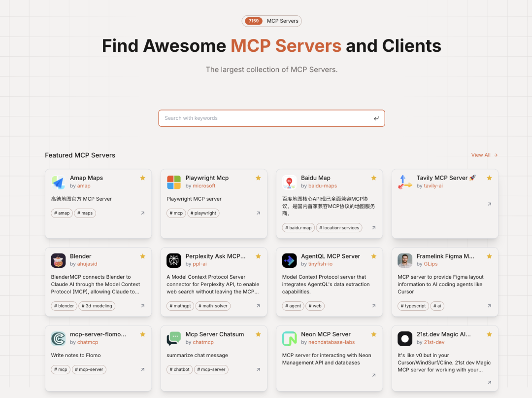Image resolution: width=532 pixels, height=398 pixels.
Task: Click the Framelink Figma avatar image
Action: [405, 260]
